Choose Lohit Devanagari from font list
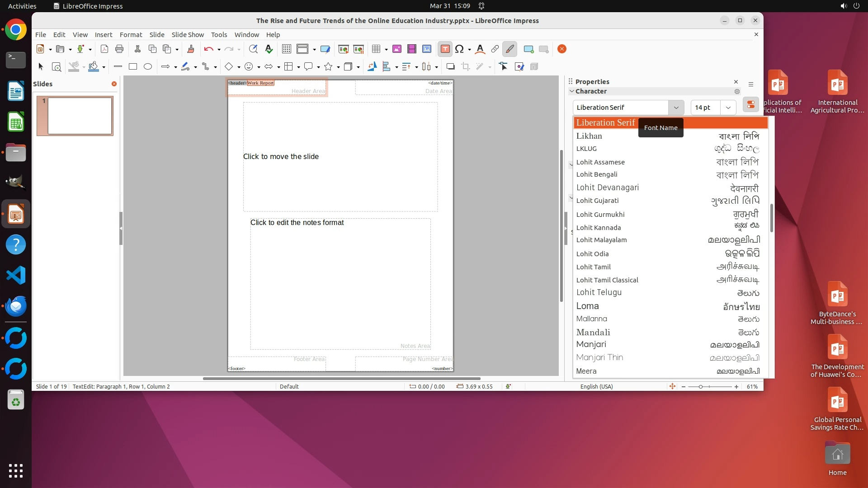 click(x=607, y=188)
